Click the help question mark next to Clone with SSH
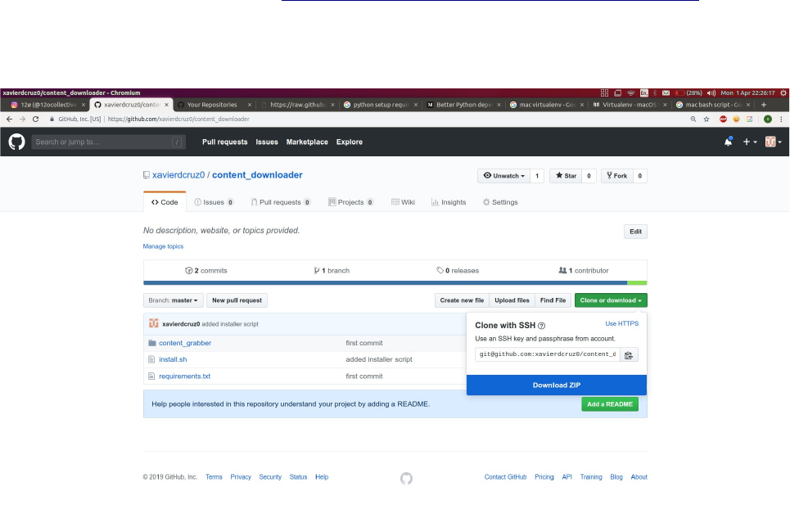Image resolution: width=790 pixels, height=532 pixels. [x=542, y=326]
